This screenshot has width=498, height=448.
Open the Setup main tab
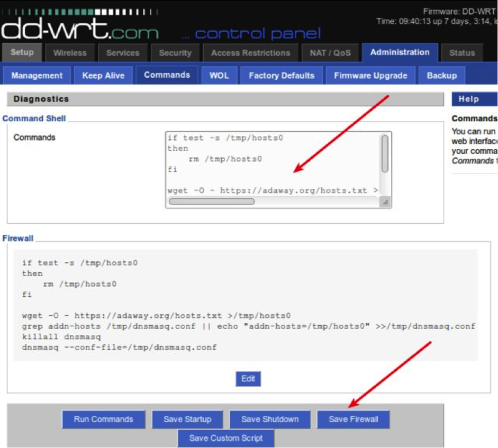(22, 52)
